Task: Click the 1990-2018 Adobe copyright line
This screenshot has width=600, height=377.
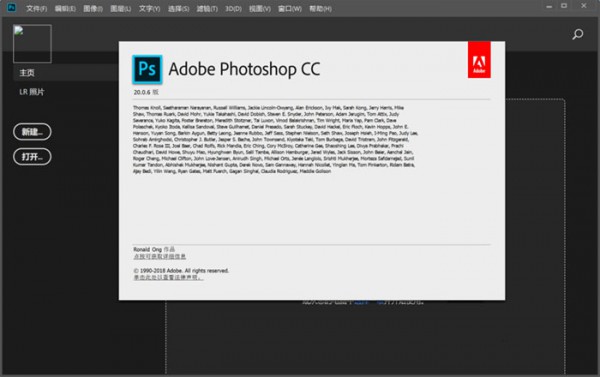Action: coord(181,271)
